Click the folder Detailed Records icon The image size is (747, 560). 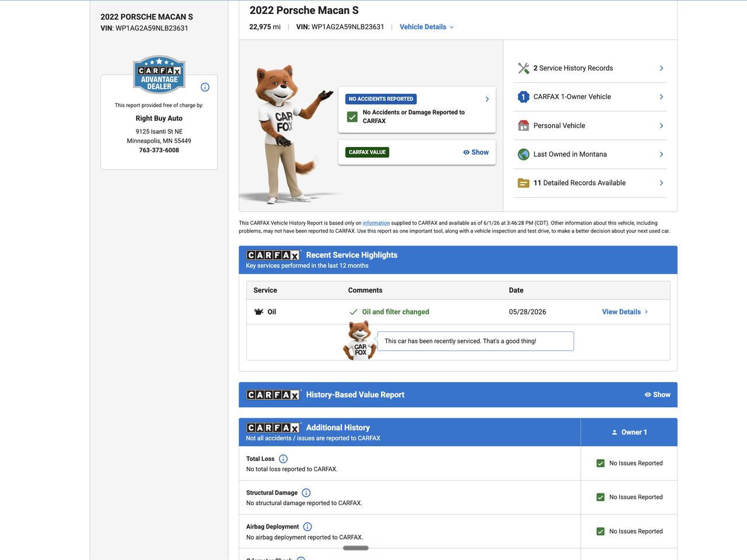[523, 183]
